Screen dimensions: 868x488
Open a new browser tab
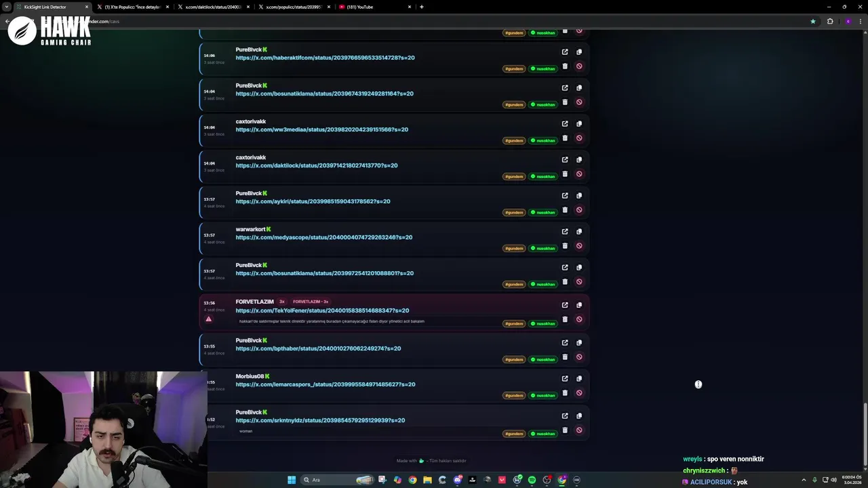(x=422, y=7)
